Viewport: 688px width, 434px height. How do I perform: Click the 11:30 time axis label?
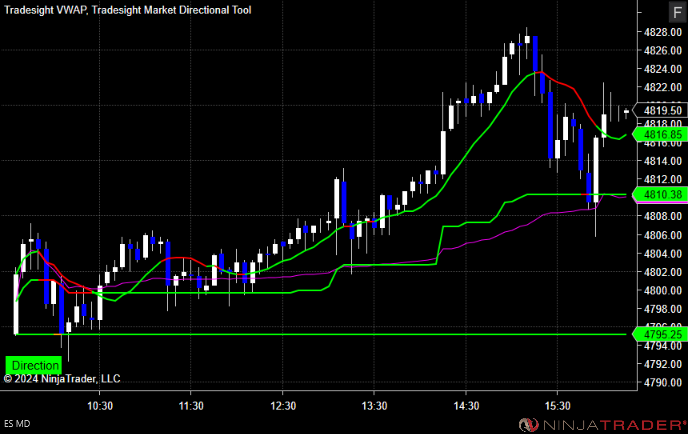[191, 406]
